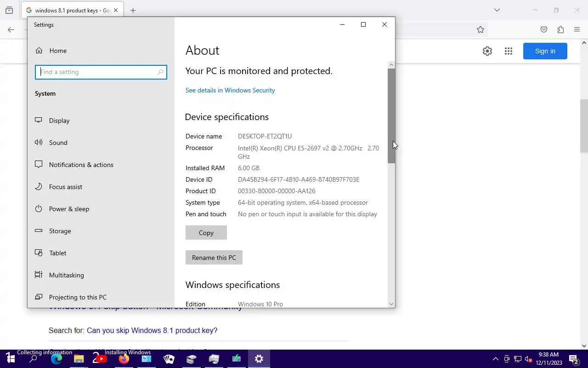The height and width of the screenshot is (368, 588).
Task: Open network status tray icon
Action: (518, 359)
